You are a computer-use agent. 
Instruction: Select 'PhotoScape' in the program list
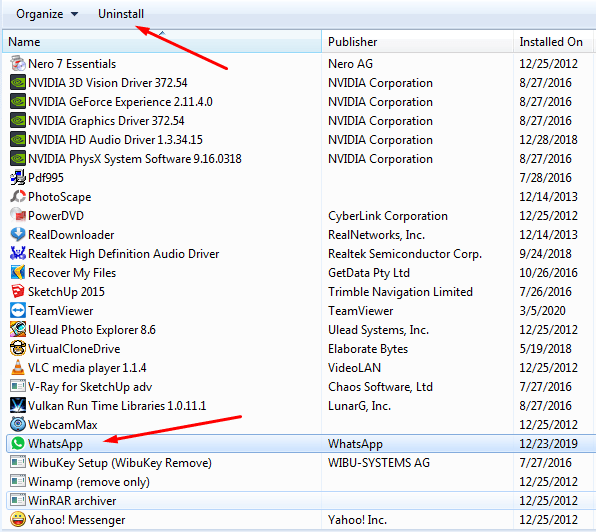[x=60, y=197]
